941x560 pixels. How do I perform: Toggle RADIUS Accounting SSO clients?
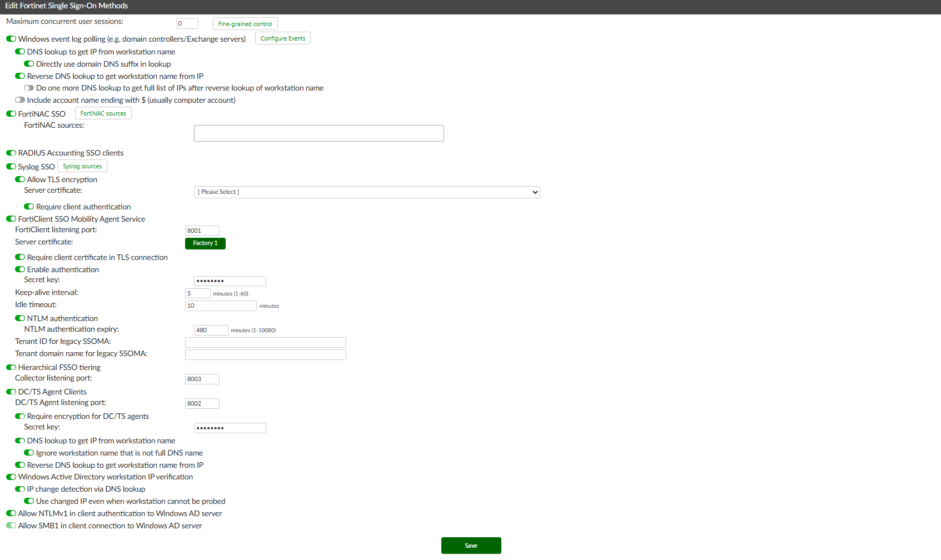click(x=11, y=153)
